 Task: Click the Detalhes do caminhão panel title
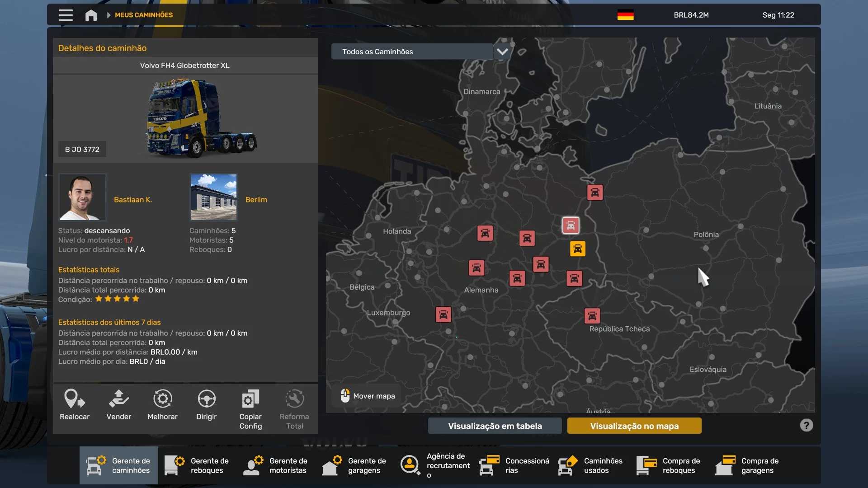(102, 48)
